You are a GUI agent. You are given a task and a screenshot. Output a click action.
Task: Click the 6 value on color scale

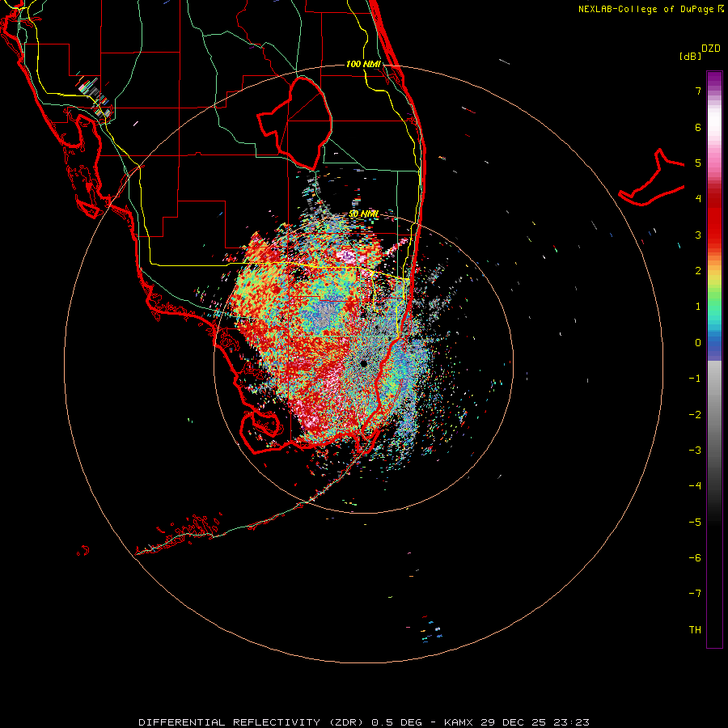point(698,127)
